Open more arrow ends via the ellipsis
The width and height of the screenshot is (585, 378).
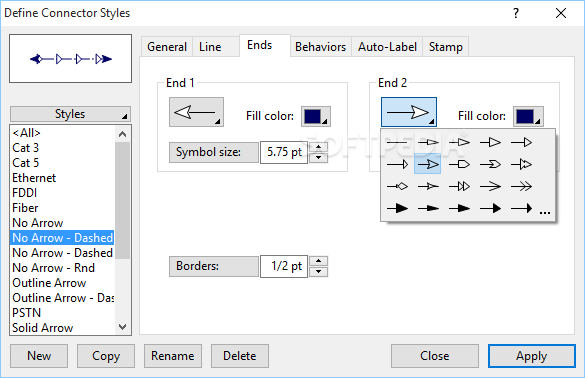(x=545, y=212)
